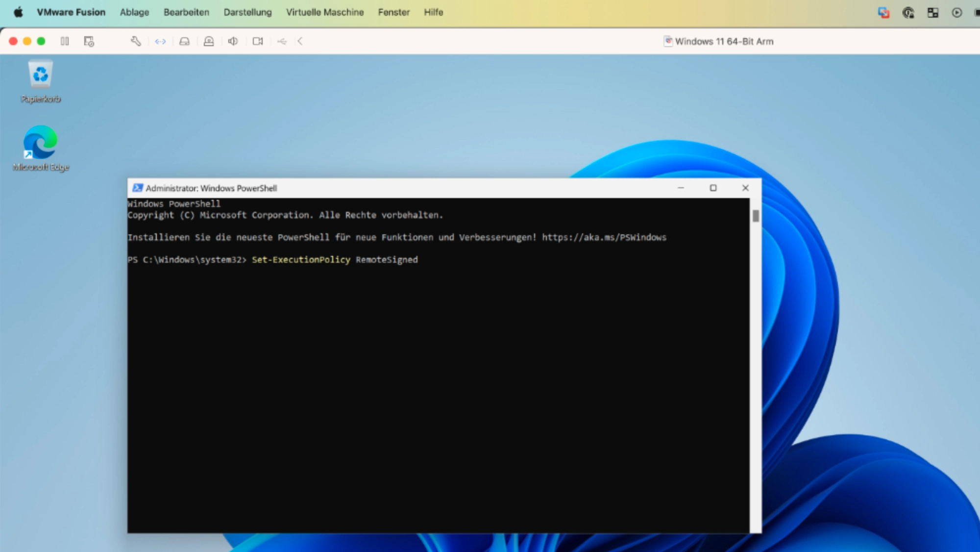Minimize the PowerShell window
980x552 pixels.
click(x=681, y=188)
